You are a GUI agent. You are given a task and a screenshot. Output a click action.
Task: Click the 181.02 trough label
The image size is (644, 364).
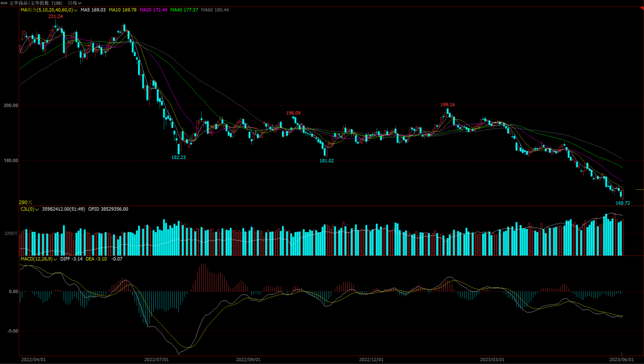(x=326, y=161)
